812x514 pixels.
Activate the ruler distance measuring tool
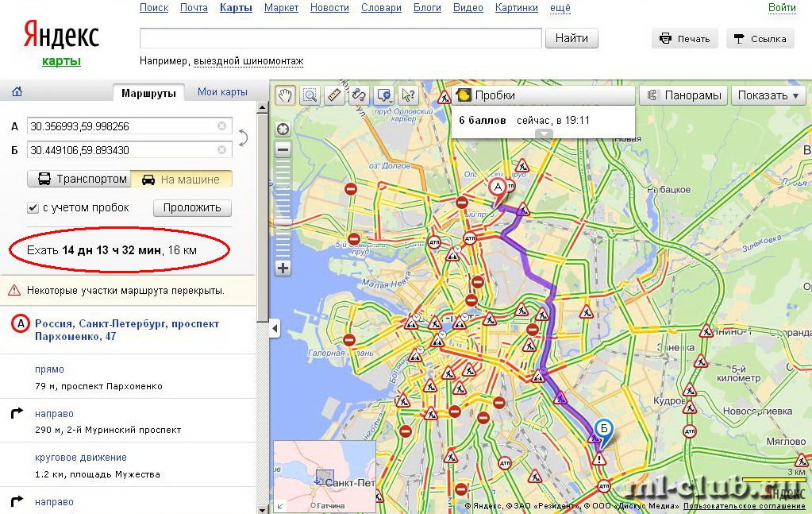(x=334, y=95)
